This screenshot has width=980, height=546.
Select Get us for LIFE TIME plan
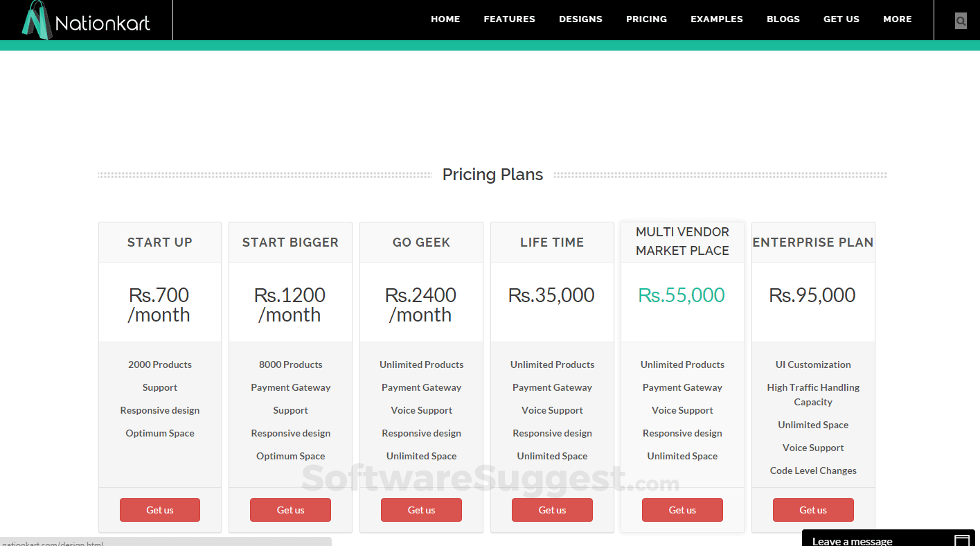click(552, 510)
